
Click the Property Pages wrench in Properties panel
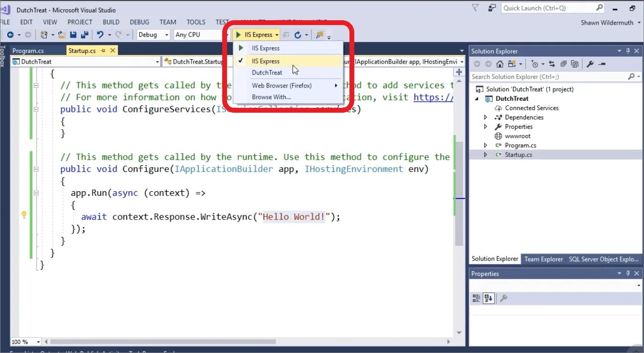tap(504, 299)
